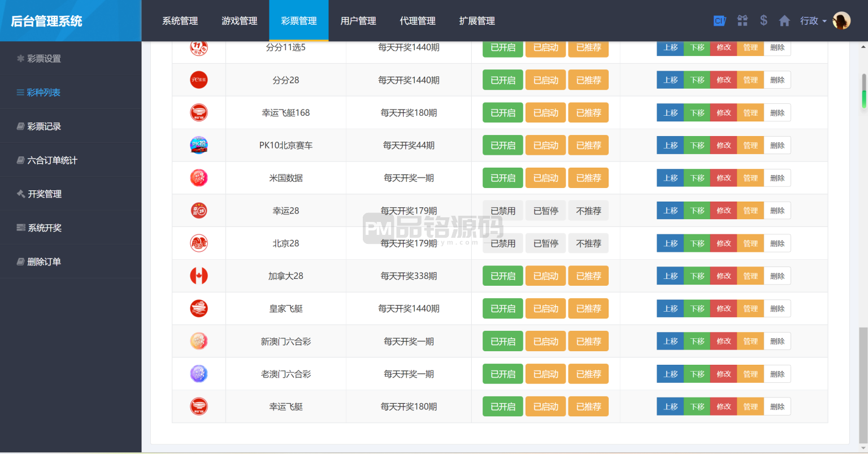Select 彩种列表 in the sidebar

pyautogui.click(x=71, y=92)
